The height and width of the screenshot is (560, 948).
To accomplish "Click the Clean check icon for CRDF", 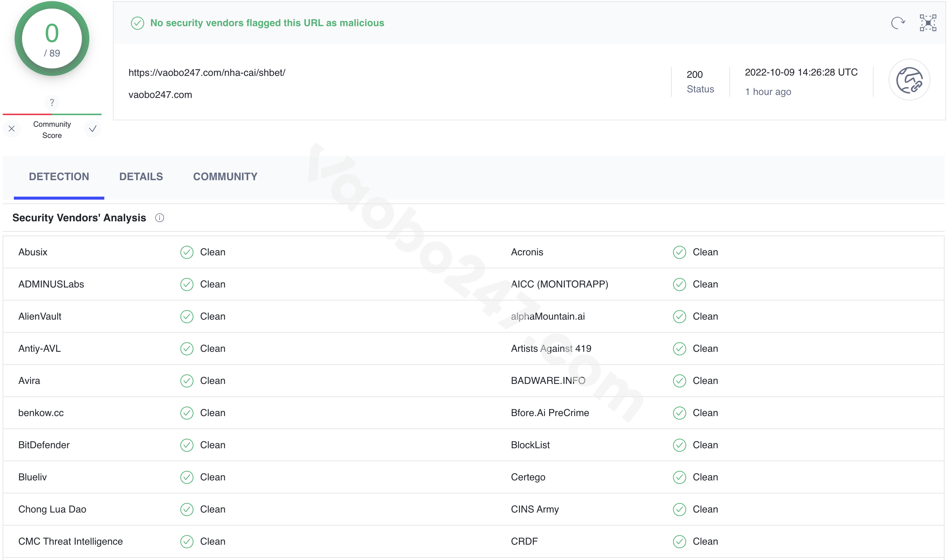I will coord(679,541).
